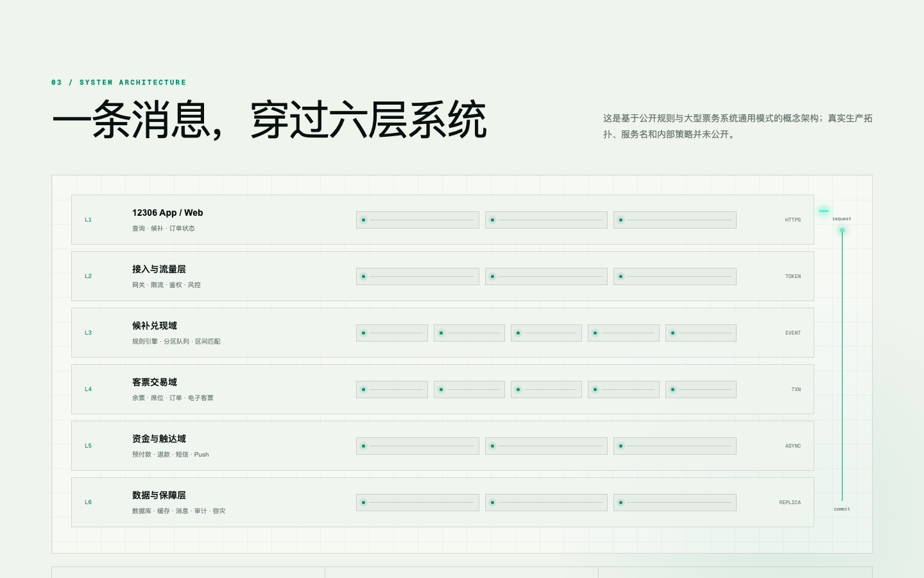This screenshot has height=578, width=924.
Task: Click the subtitle "网关 · 限流 · 鉴权 · 风控"
Action: tap(166, 285)
